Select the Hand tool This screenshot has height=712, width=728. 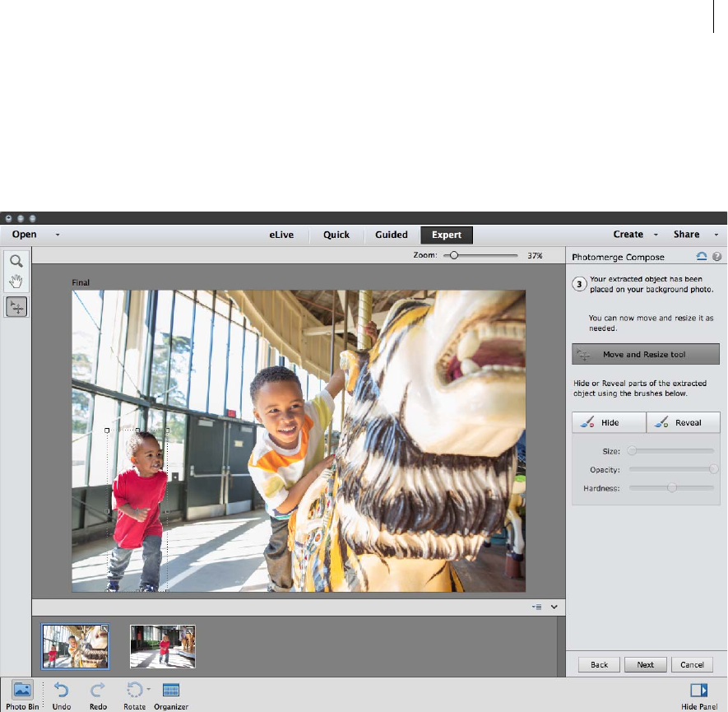[16, 281]
